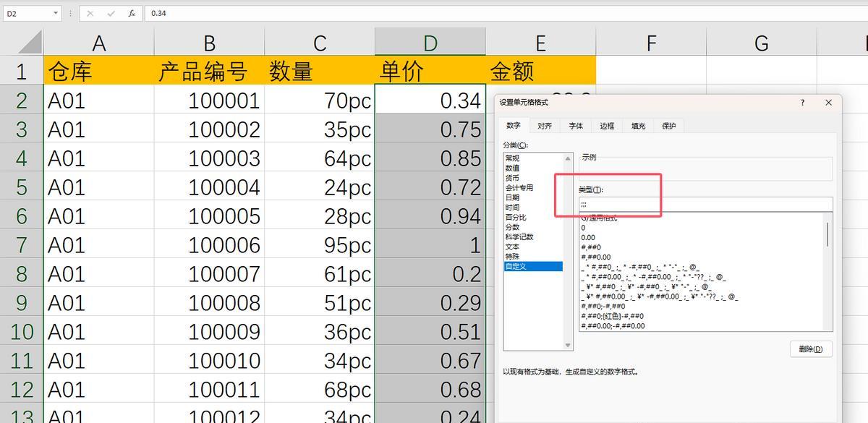Switch to the 填充 tab
This screenshot has width=868, height=423.
(x=638, y=126)
